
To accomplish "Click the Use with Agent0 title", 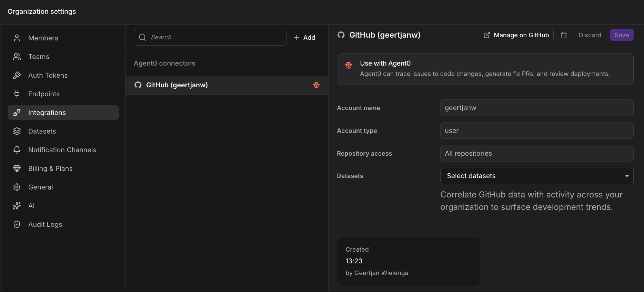I will click(385, 63).
